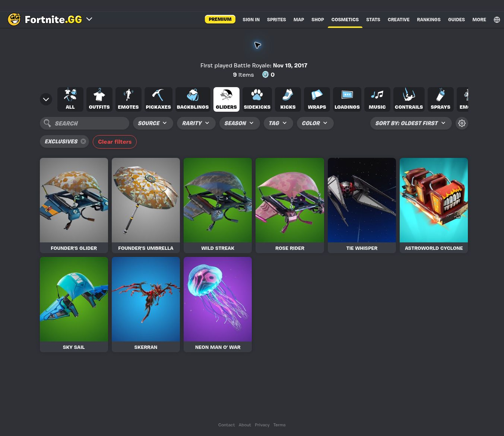Screen dimensions: 504x436
Task: Expand the Rarity filter dropdown
Action: pos(196,123)
